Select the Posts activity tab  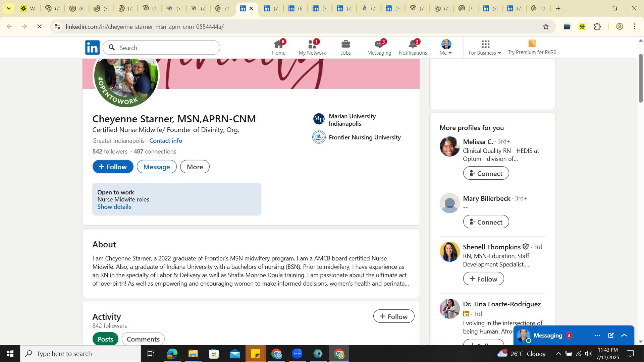click(105, 339)
